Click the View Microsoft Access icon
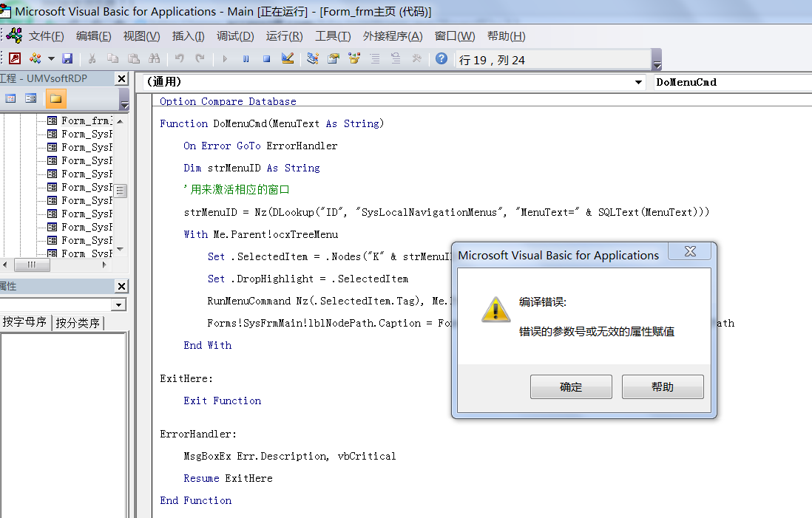Screen dimensions: 812x518 point(15,58)
